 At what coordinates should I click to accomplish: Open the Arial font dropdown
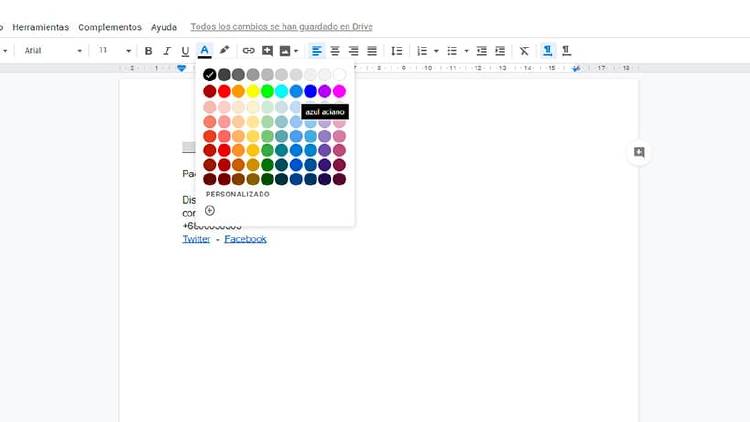point(53,51)
